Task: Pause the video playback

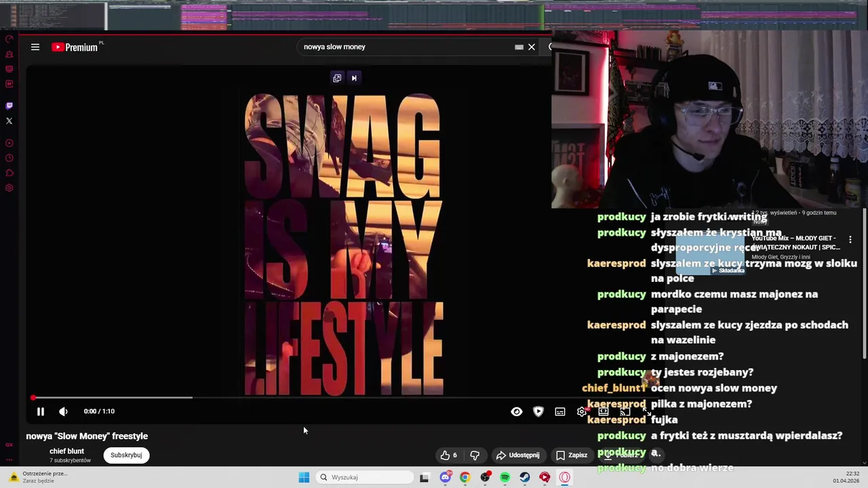Action: (41, 411)
